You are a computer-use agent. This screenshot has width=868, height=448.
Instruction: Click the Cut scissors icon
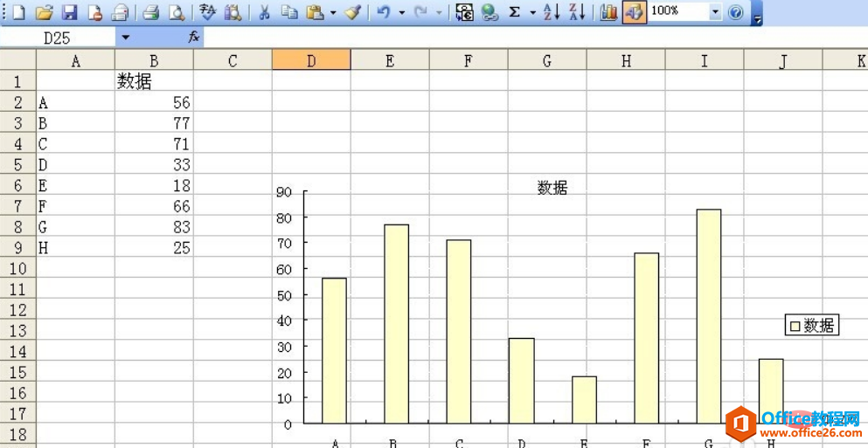[265, 11]
